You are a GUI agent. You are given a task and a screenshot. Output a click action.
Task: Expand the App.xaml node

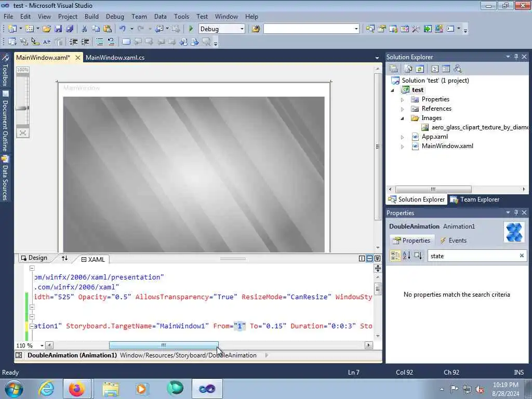click(403, 137)
